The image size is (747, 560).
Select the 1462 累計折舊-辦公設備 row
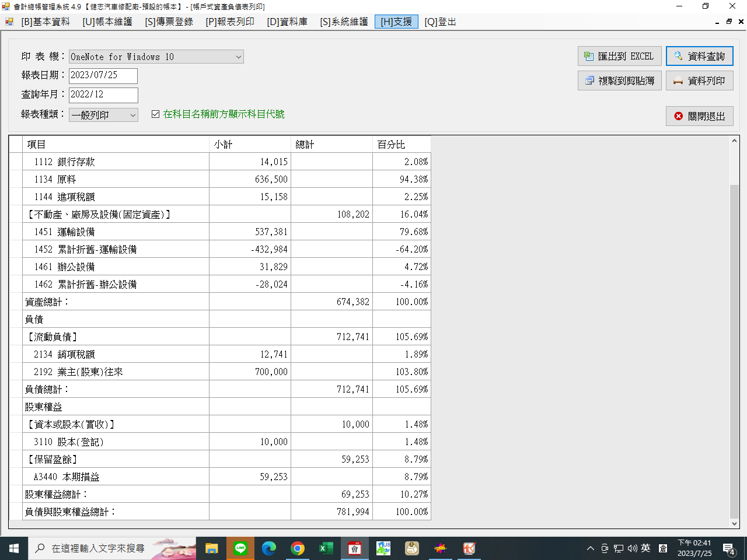tap(221, 284)
